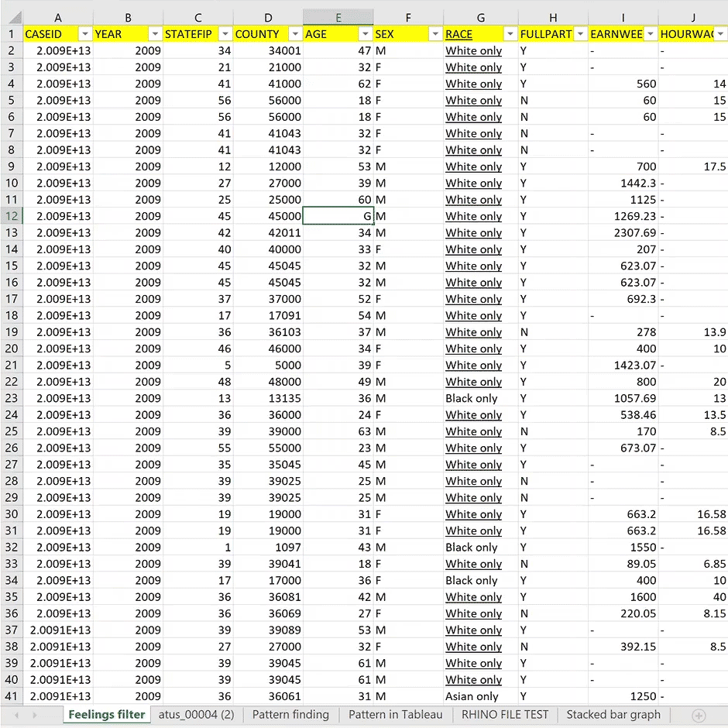The height and width of the screenshot is (728, 728).
Task: Select earnings value 1600 in row 35
Action: [x=623, y=596]
